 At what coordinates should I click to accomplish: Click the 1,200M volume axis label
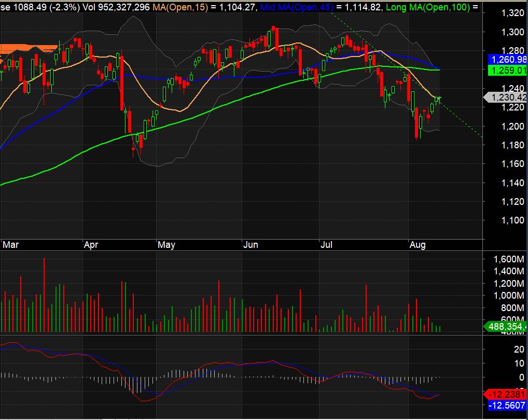click(509, 283)
